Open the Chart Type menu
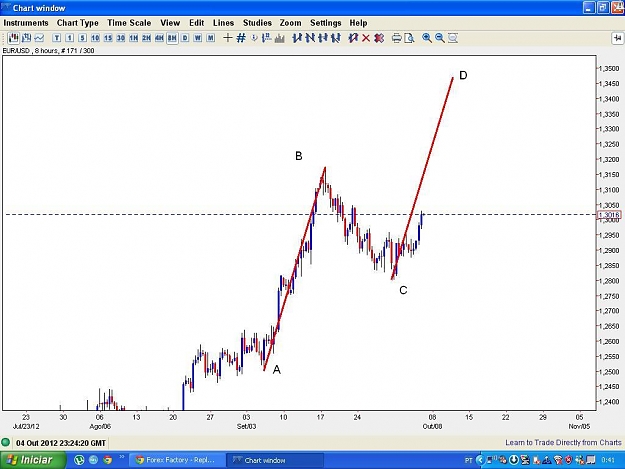 tap(77, 23)
